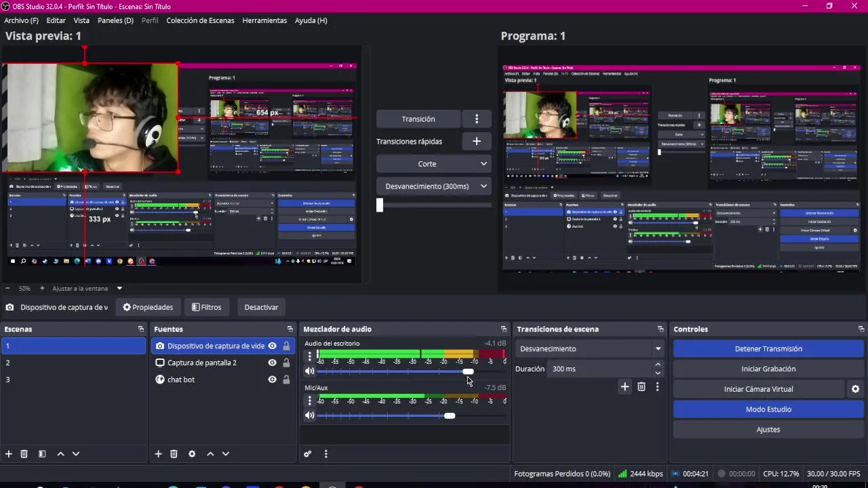Add a new scene with plus icon
The image size is (868, 488).
pos(9,453)
